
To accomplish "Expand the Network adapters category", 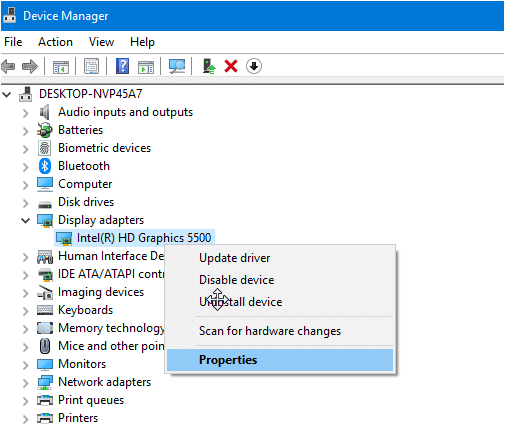I will coord(26,383).
